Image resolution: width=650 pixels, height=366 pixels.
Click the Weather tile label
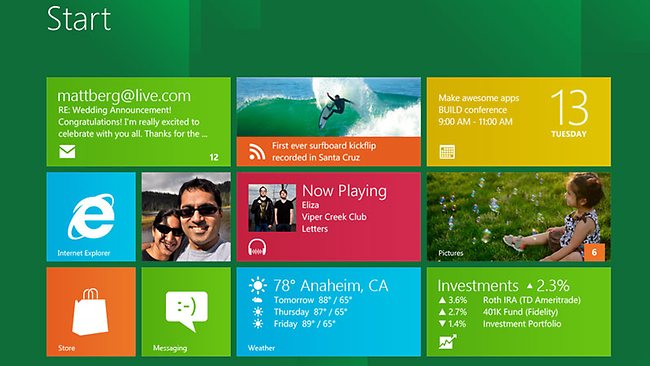tap(261, 348)
